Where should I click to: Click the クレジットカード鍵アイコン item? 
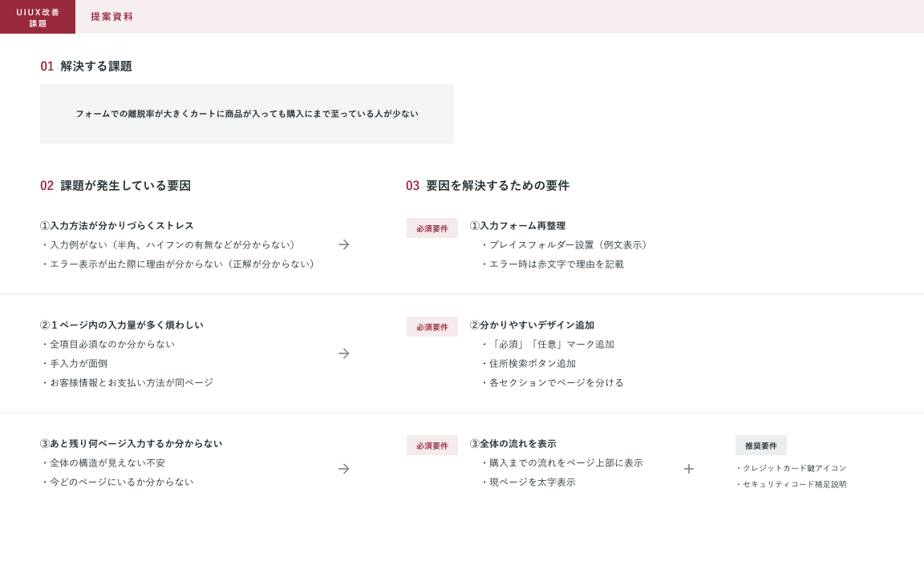click(793, 468)
